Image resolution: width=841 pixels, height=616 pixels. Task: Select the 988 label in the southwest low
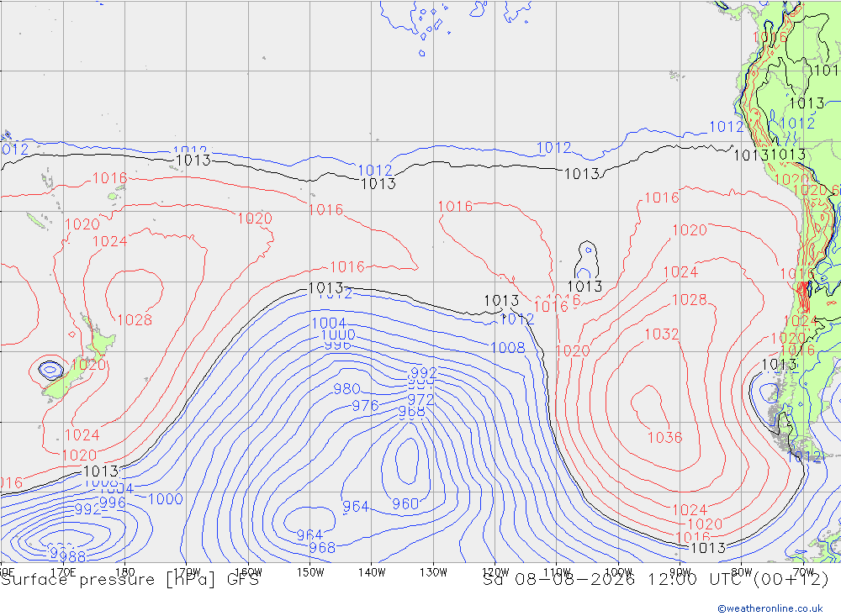click(72, 556)
